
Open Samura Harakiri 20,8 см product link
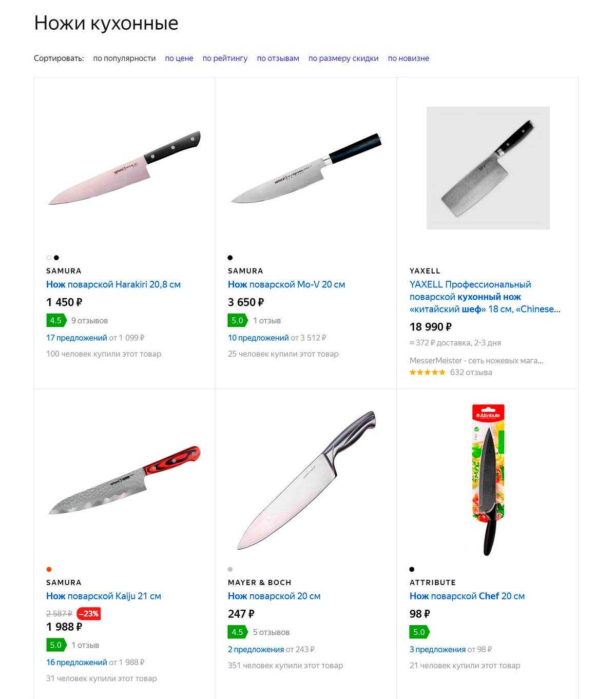113,284
